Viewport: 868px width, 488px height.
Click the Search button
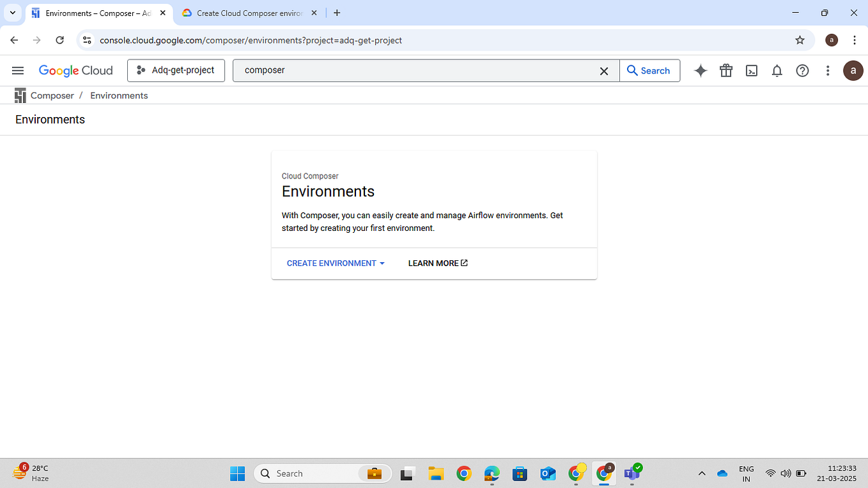[x=649, y=70]
